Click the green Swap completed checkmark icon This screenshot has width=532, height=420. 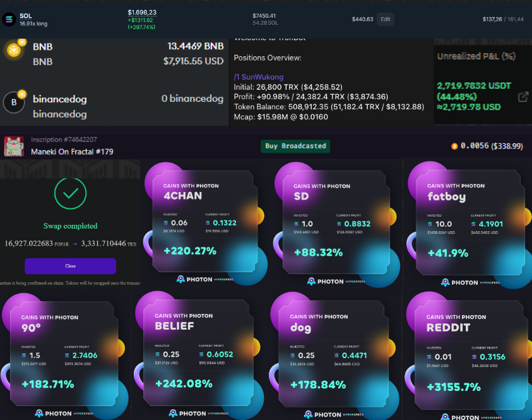pyautogui.click(x=70, y=193)
